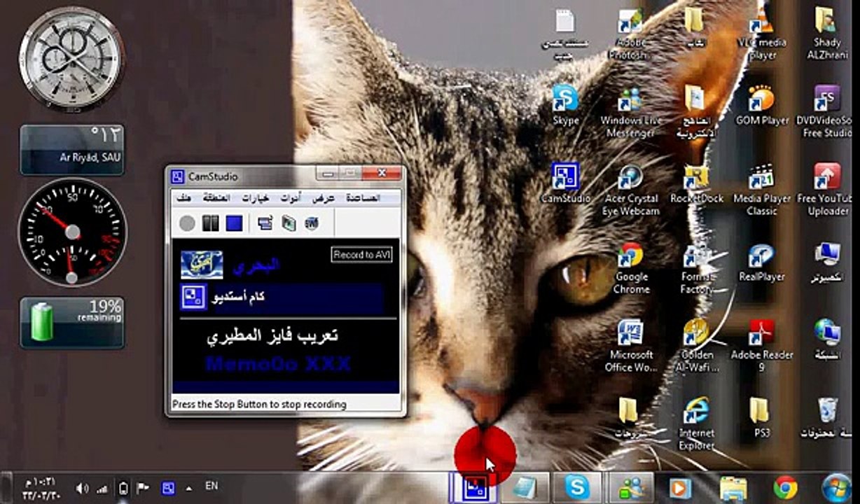Viewport: 860px width, 504px height.
Task: Select the Acer Crystal Eye Webcam icon
Action: click(630, 190)
